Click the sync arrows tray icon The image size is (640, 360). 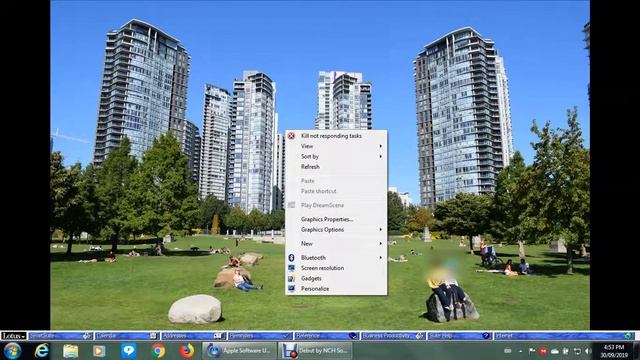577,351
